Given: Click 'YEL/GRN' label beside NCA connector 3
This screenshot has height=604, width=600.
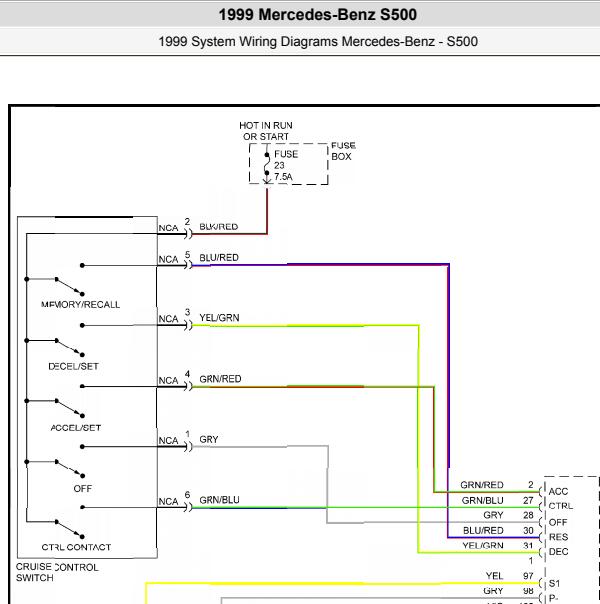Looking at the screenshot, I should pyautogui.click(x=219, y=318).
